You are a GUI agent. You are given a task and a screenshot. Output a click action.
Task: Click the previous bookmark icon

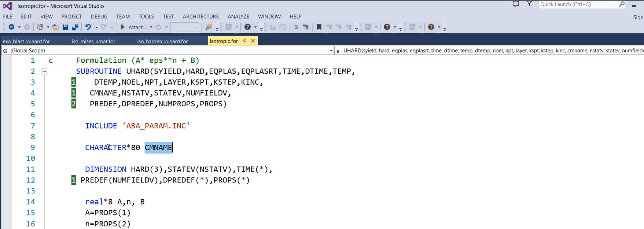pos(329,27)
